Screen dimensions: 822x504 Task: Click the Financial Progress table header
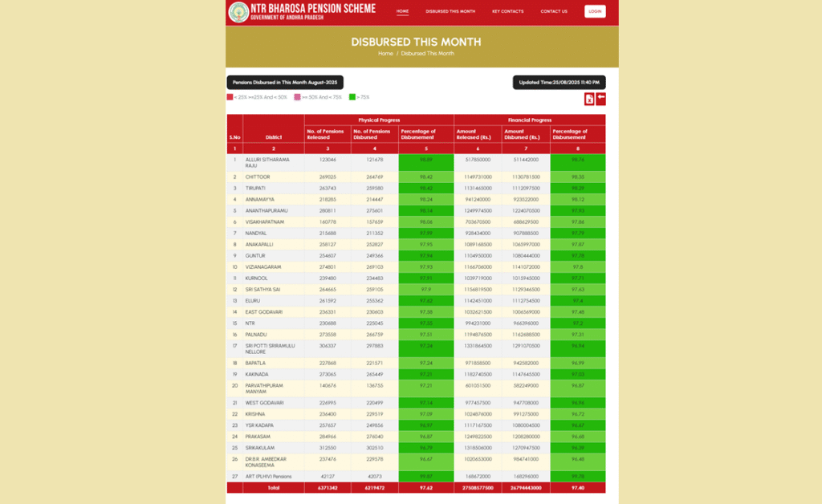click(530, 120)
